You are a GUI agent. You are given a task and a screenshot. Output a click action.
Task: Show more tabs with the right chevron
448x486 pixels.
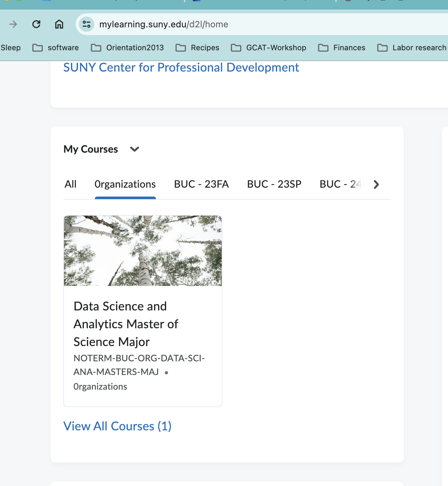point(376,184)
